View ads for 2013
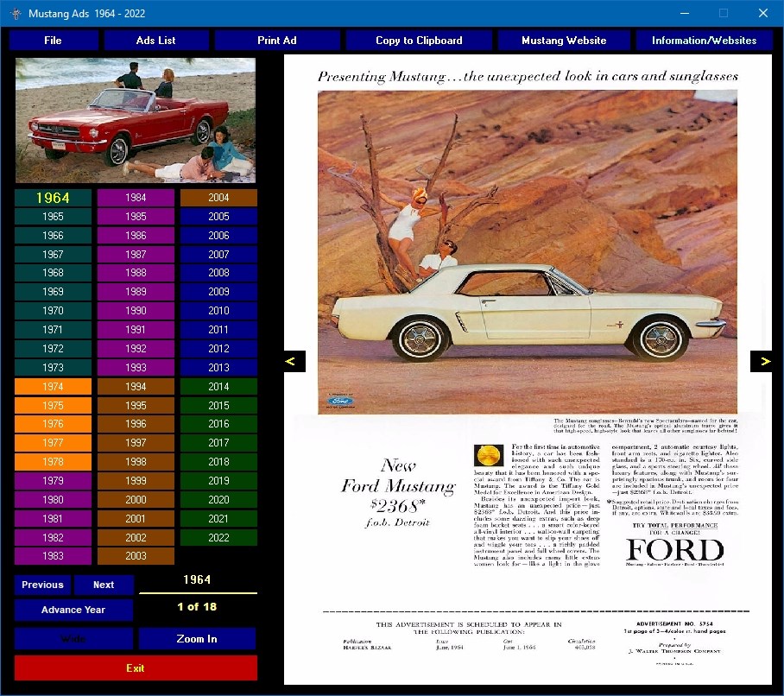784x696 pixels. 219,368
